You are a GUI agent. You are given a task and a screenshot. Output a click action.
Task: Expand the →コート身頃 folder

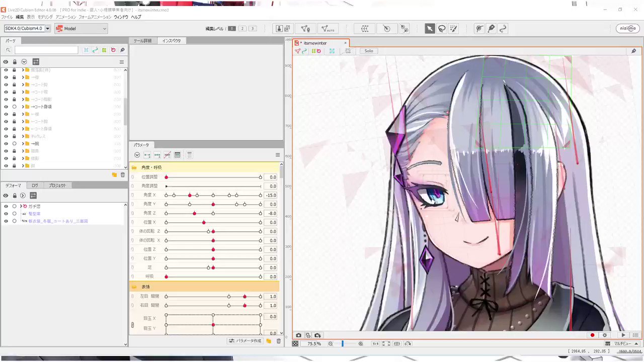tap(23, 107)
